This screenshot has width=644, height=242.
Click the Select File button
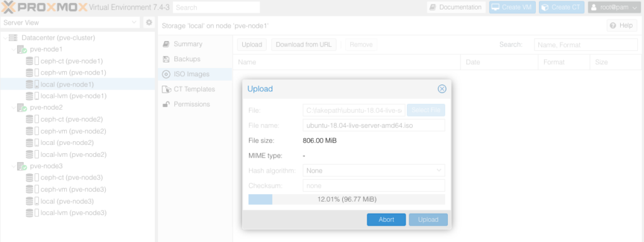click(426, 110)
